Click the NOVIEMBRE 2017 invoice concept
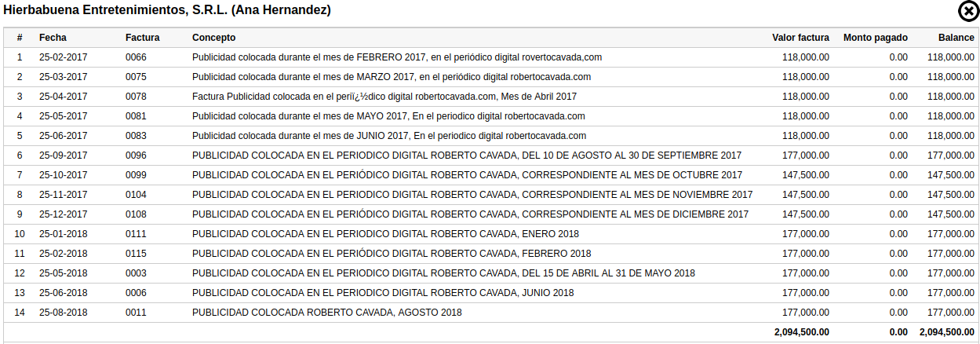 (472, 195)
